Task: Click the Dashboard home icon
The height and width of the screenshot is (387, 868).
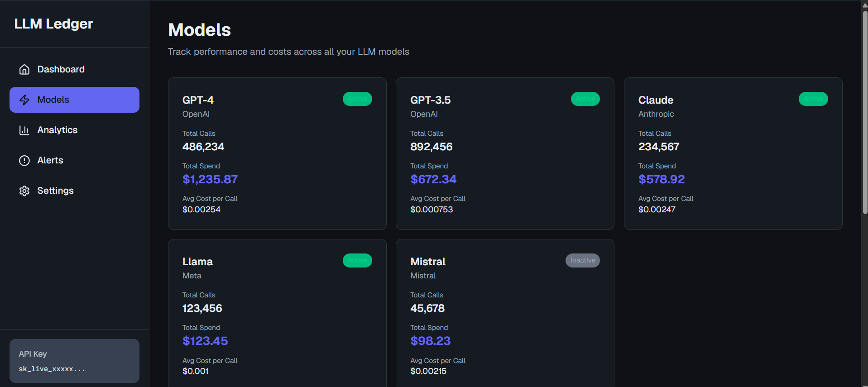Action: point(24,69)
